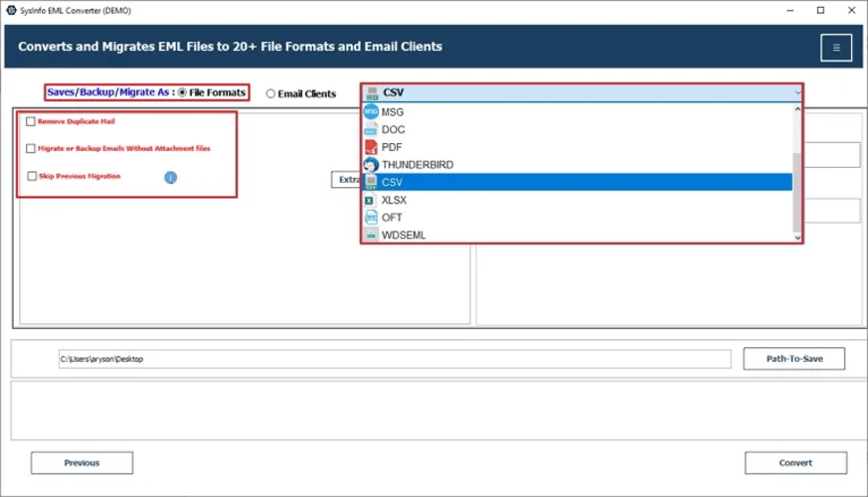Click the SysInfo app logo in the title bar
The width and height of the screenshot is (868, 497).
[11, 11]
